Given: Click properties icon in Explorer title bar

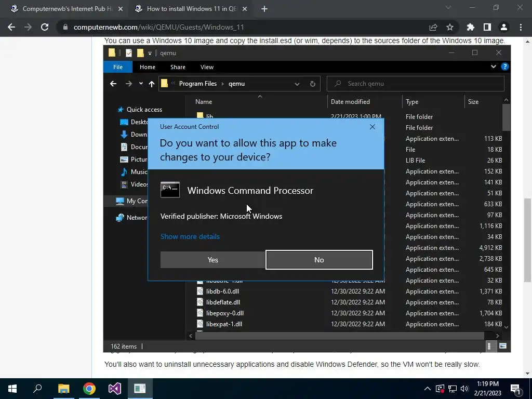Looking at the screenshot, I should coord(129,53).
